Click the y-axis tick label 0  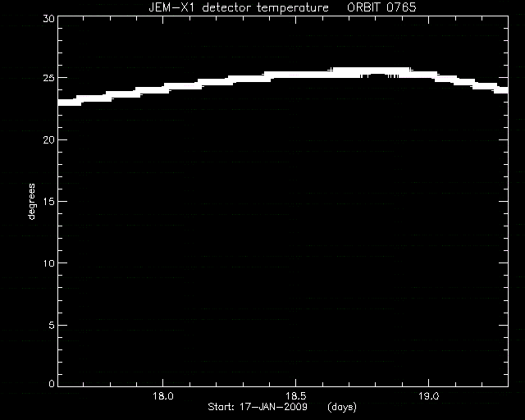click(x=52, y=383)
